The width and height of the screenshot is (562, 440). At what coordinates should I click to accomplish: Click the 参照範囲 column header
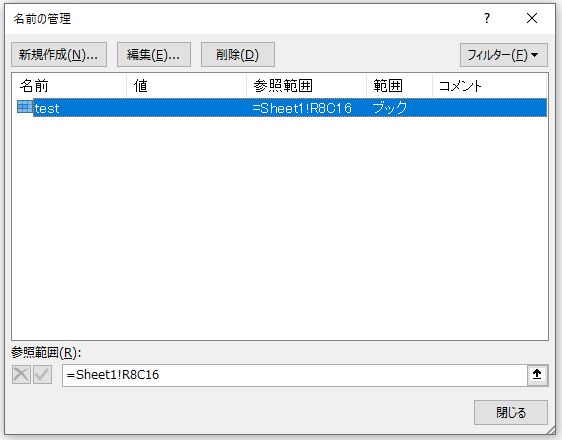point(307,86)
